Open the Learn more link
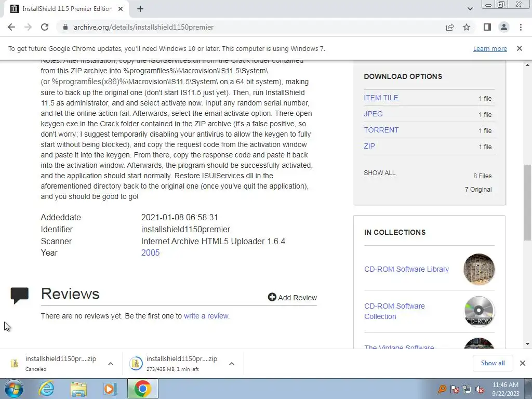532x399 pixels. [490, 48]
